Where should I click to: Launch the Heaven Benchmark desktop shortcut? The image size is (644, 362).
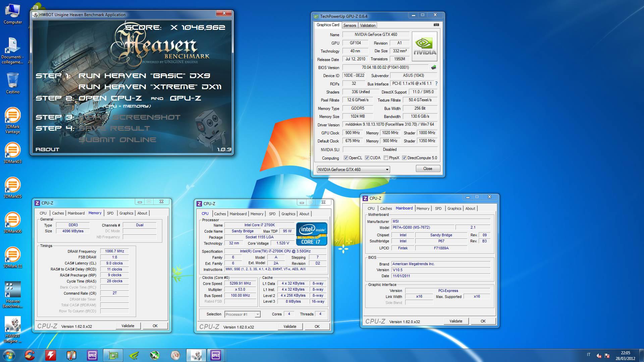pos(13,295)
